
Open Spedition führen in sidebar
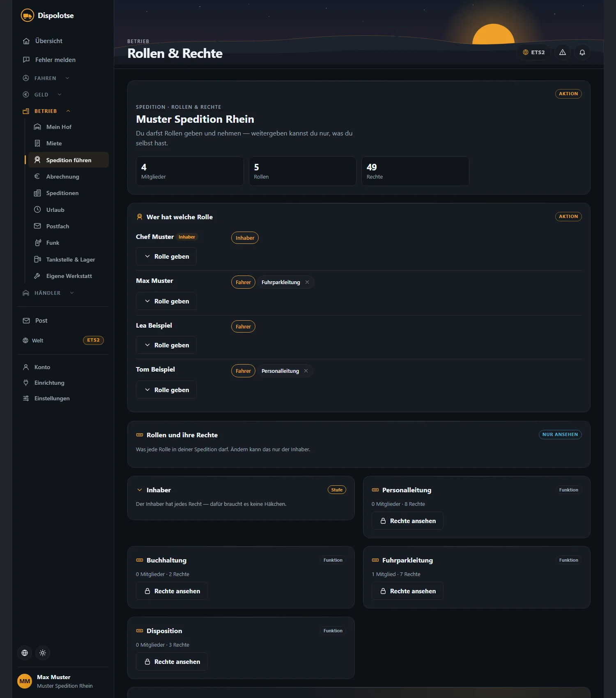tap(69, 160)
